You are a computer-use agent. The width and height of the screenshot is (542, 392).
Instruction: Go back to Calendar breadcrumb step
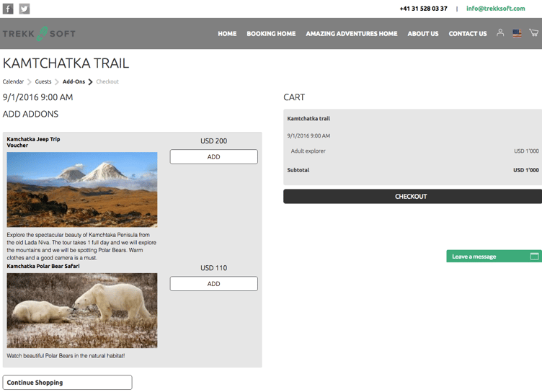[x=13, y=82]
